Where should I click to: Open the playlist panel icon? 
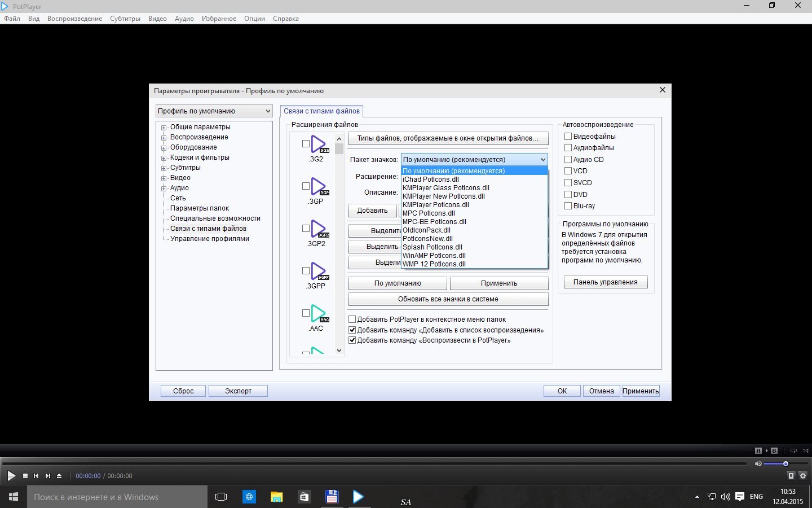pyautogui.click(x=791, y=475)
